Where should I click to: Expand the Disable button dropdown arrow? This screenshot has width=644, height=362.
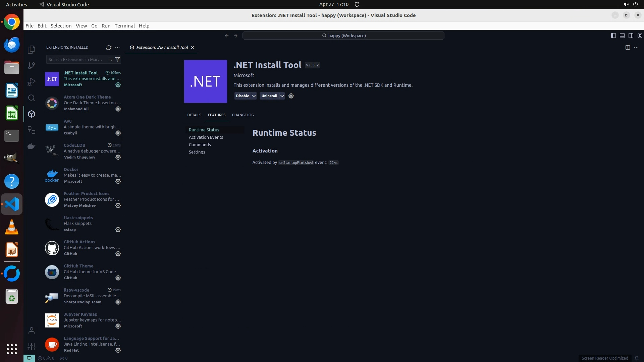254,96
